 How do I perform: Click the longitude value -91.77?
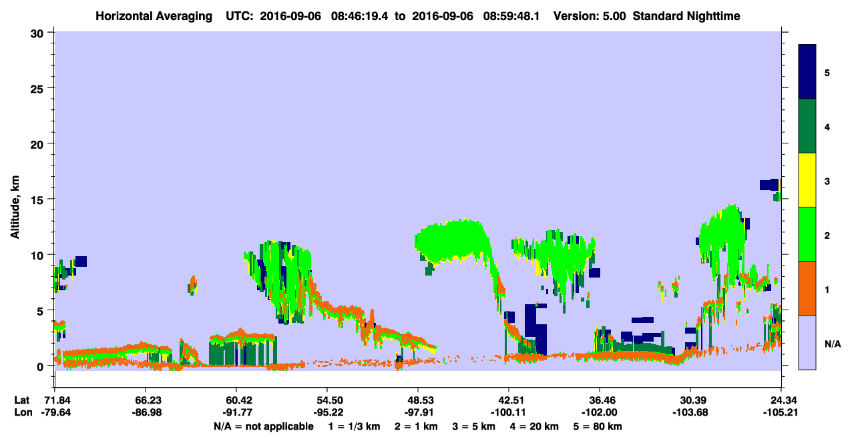236,413
